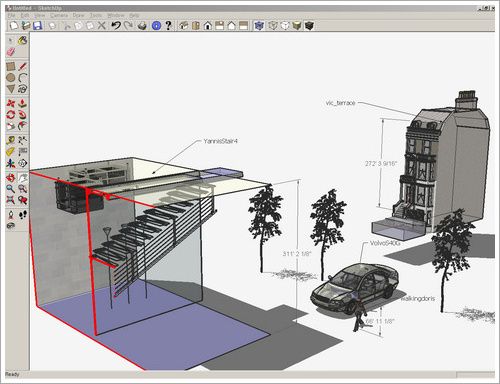The width and height of the screenshot is (500, 384).
Task: Undo the last action
Action: click(x=116, y=25)
